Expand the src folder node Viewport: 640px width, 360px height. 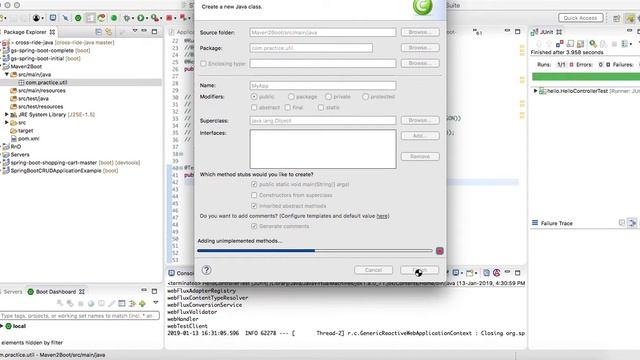7,122
